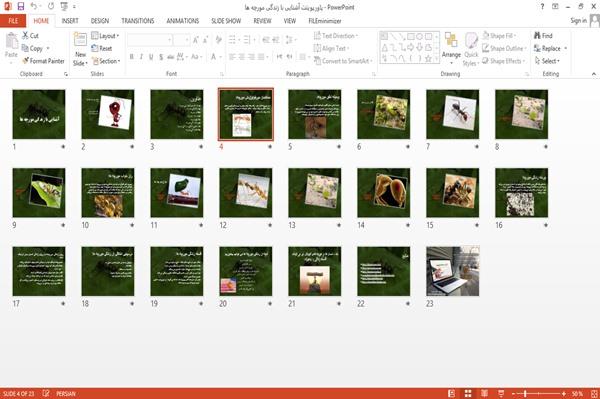600x399 pixels.
Task: Open the font size combo box
Action: coord(181,40)
